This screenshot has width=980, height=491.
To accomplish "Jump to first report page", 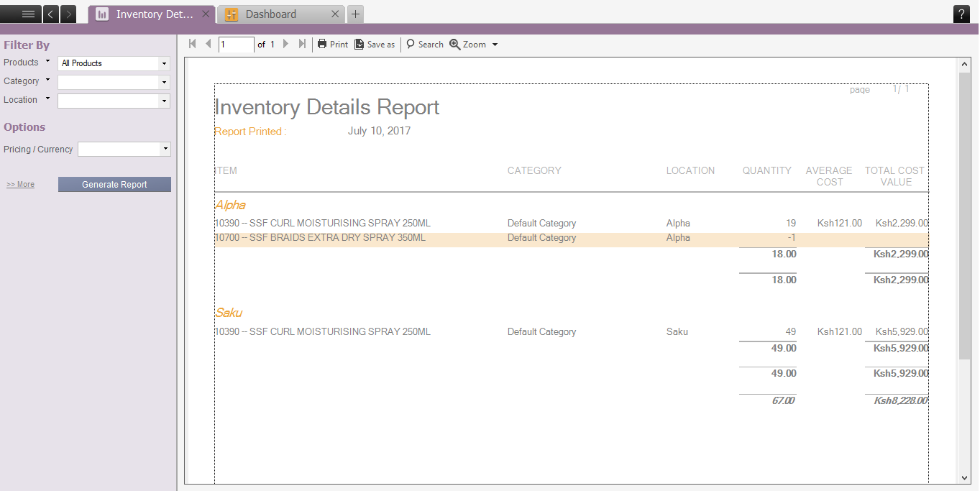I will pos(193,44).
